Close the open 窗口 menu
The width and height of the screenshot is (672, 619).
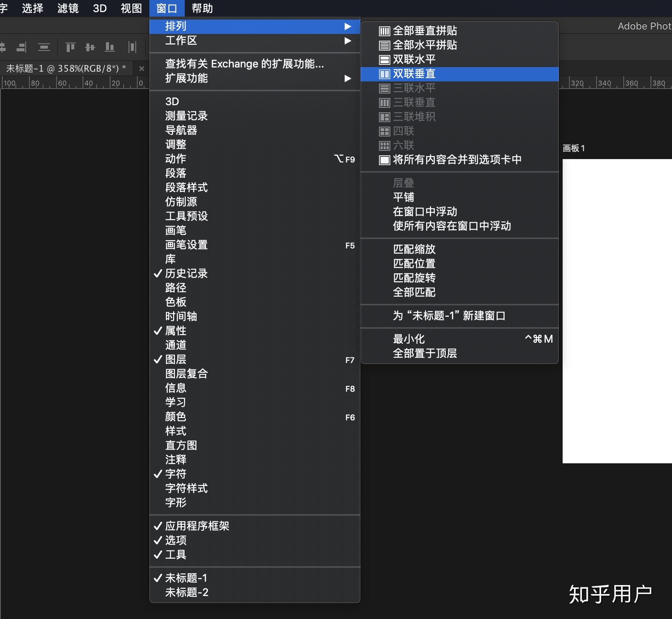167,8
